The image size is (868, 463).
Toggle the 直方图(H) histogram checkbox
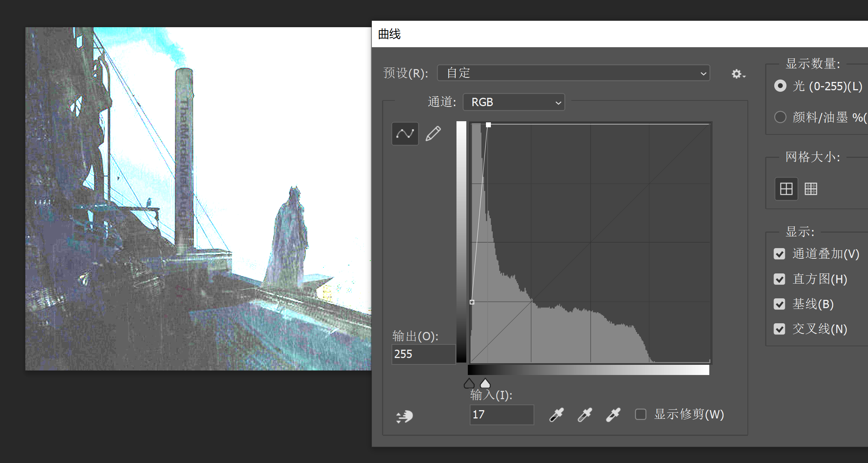tap(779, 279)
